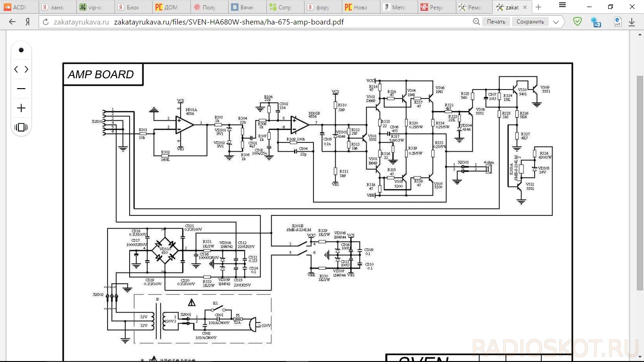
Task: Open the browser hamburger menu
Action: click(x=562, y=5)
